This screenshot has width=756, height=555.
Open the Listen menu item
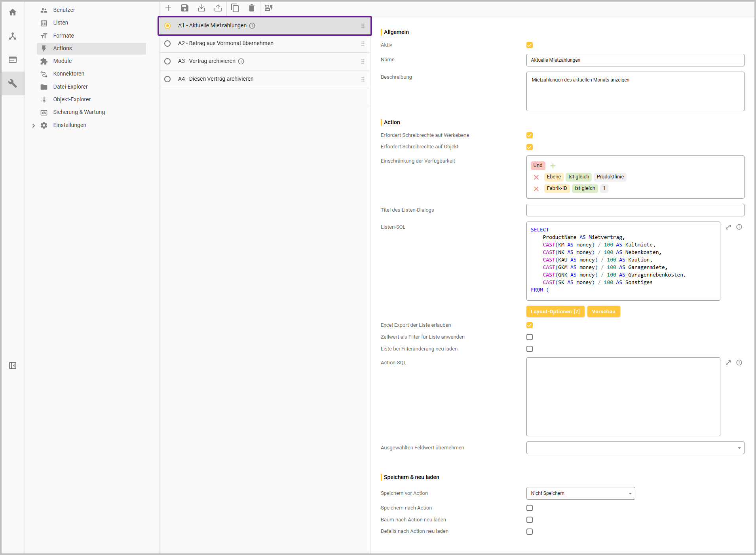61,23
